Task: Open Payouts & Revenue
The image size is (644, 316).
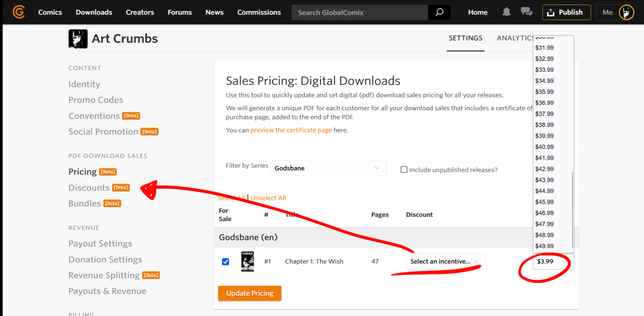Action: point(107,291)
